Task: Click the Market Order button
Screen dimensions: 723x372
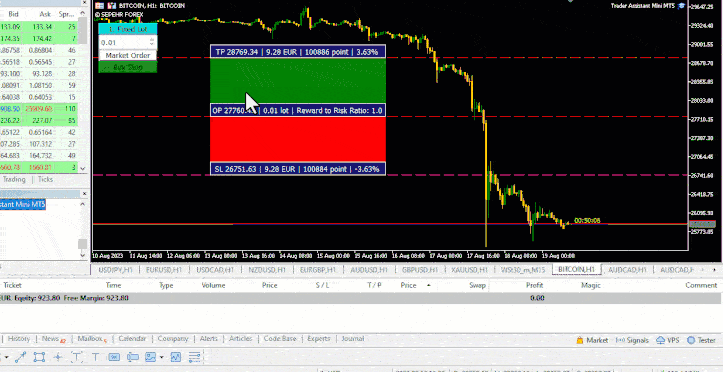Action: [128, 55]
